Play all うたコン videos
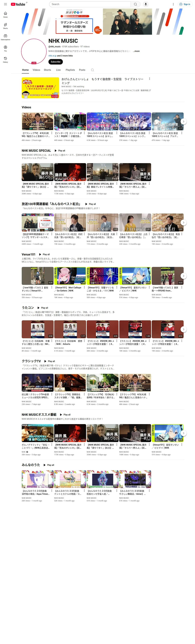Viewport: 195px width, 644px height. point(43,308)
